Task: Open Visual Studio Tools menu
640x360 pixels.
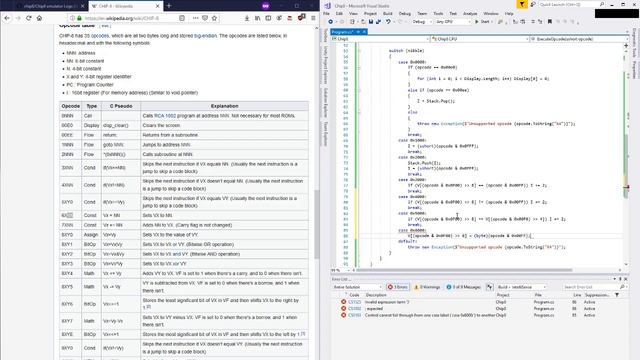Action: (x=438, y=13)
